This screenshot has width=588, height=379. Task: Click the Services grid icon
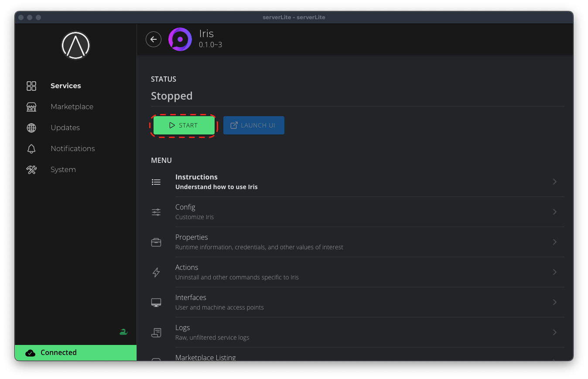[31, 86]
